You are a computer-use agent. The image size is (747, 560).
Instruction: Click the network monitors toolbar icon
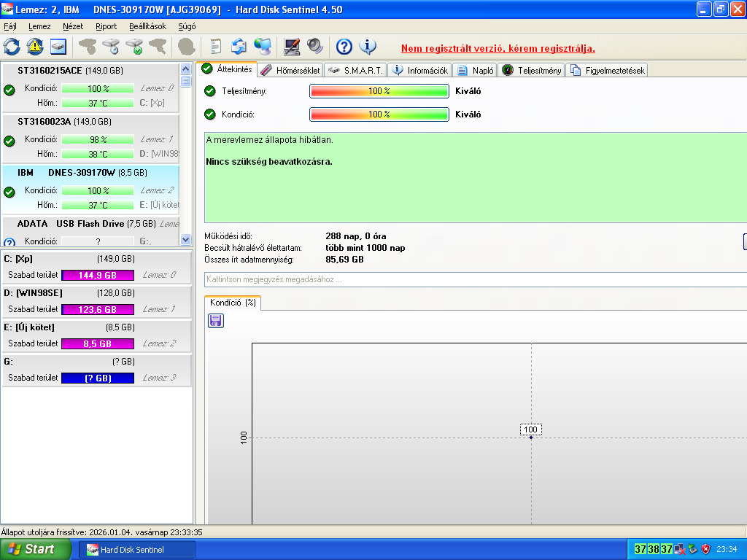[263, 47]
